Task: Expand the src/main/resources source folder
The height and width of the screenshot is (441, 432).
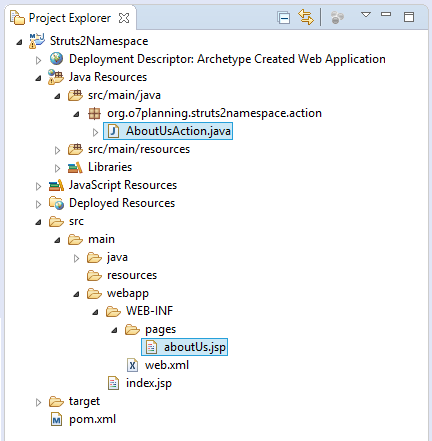Action: [x=57, y=150]
